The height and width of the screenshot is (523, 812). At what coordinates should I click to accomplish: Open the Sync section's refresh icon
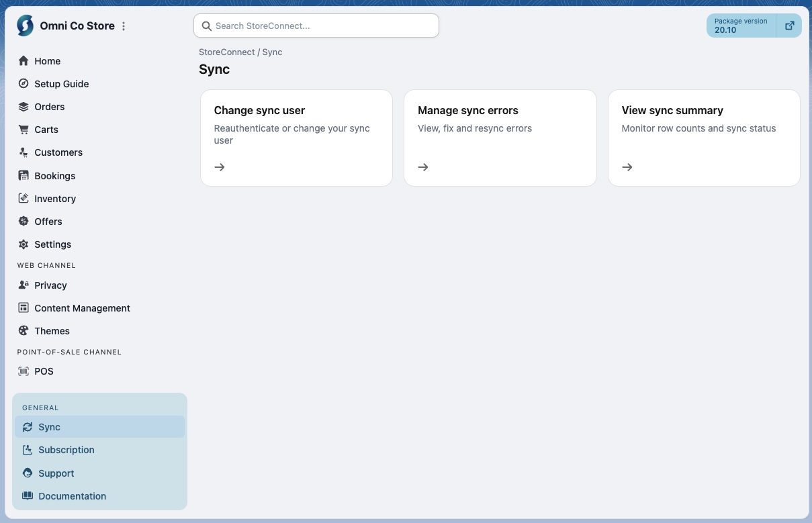click(28, 427)
